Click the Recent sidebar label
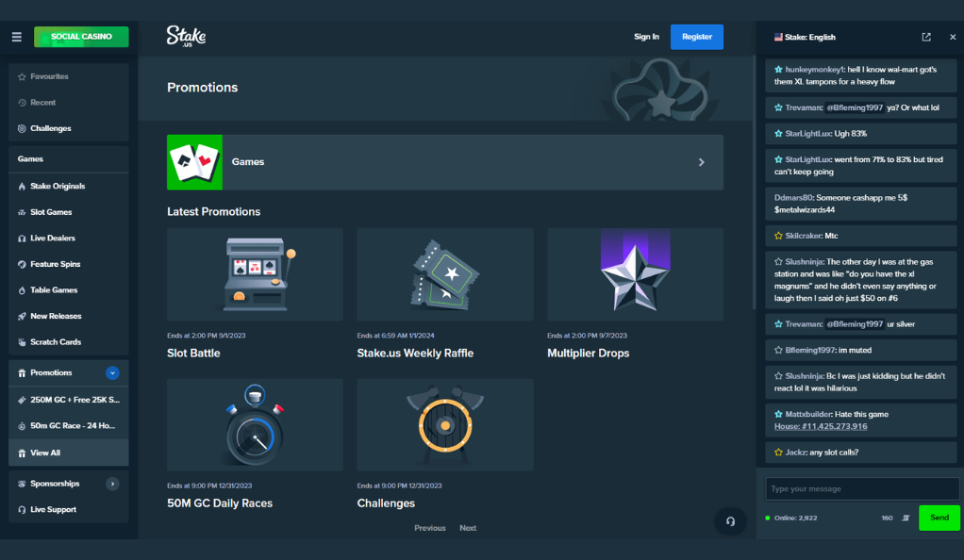This screenshot has height=560, width=964. (x=43, y=103)
